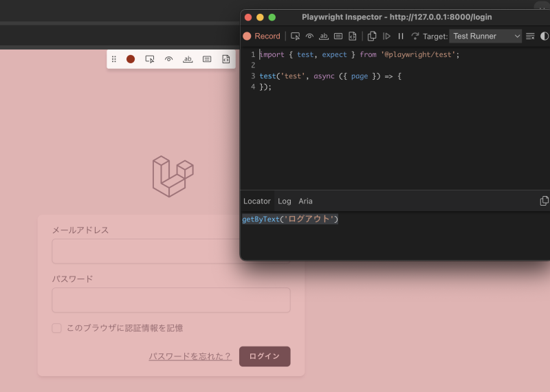Open the Target Test Runner dropdown
The image size is (550, 392).
pos(486,36)
